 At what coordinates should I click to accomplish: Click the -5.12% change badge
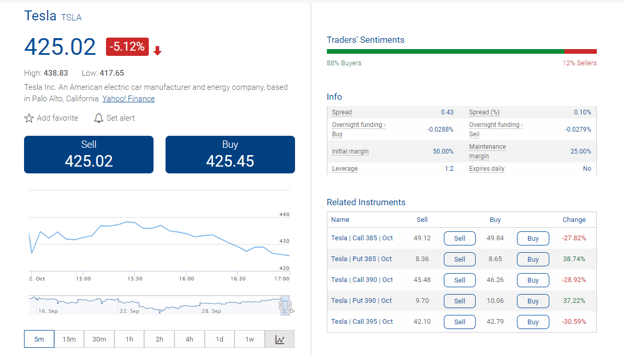127,46
